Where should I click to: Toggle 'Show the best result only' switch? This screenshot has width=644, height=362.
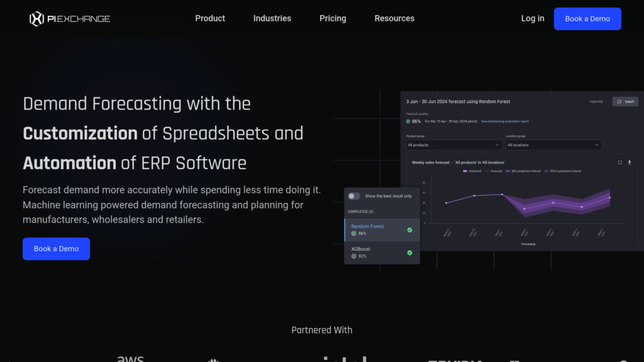click(354, 196)
